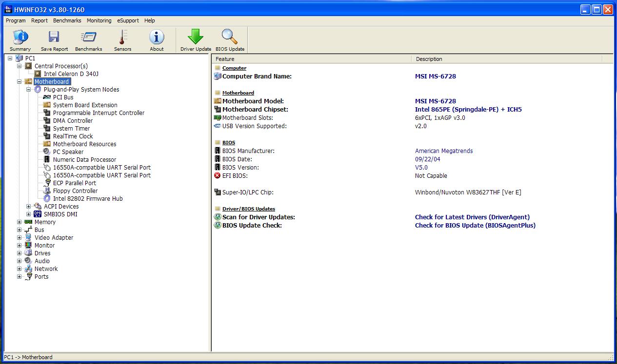The image size is (617, 364).
Task: Click Check for BIOS Update link
Action: coord(475,226)
